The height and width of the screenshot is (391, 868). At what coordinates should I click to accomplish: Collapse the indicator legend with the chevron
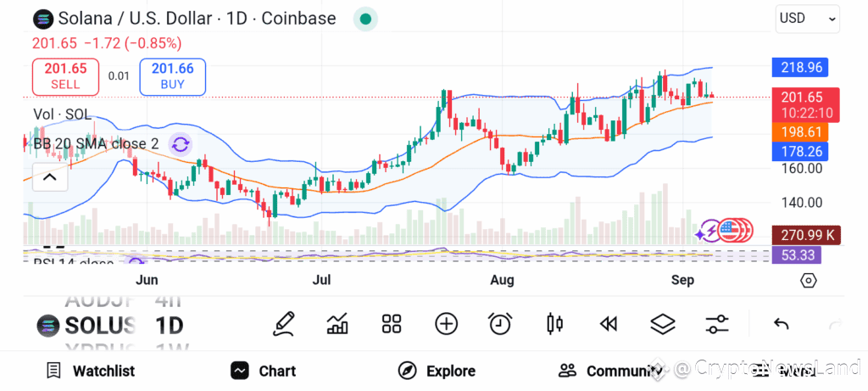click(x=50, y=177)
